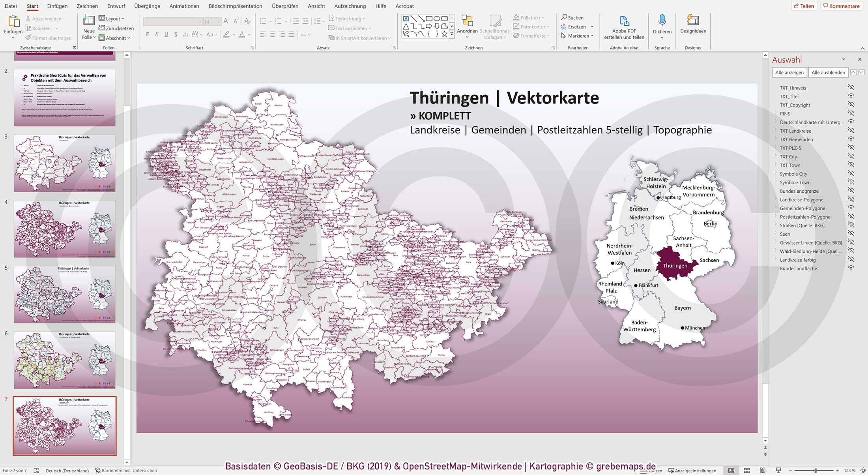Click the Suchen magnifier icon
Screen dimensions: 868x475
(x=564, y=17)
